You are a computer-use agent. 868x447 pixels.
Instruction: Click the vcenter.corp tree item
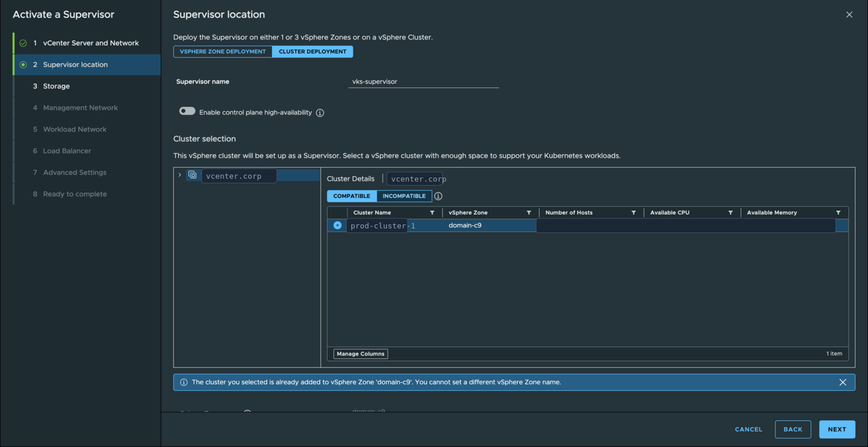239,176
